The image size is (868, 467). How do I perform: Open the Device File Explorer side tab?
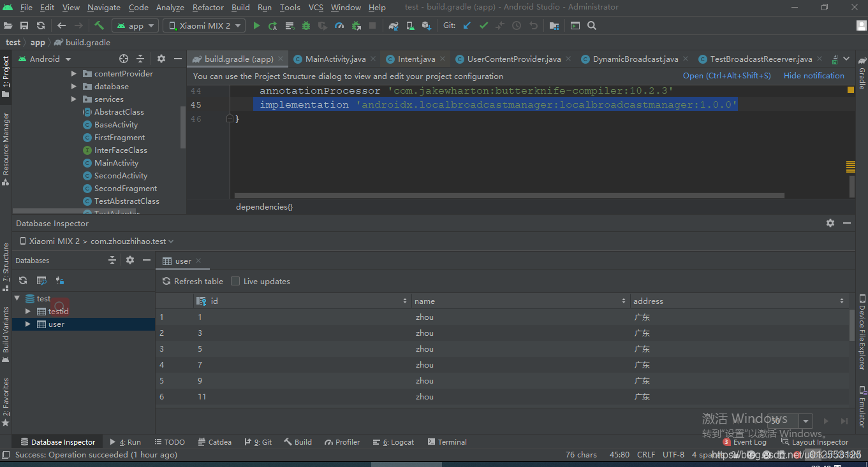[862, 334]
